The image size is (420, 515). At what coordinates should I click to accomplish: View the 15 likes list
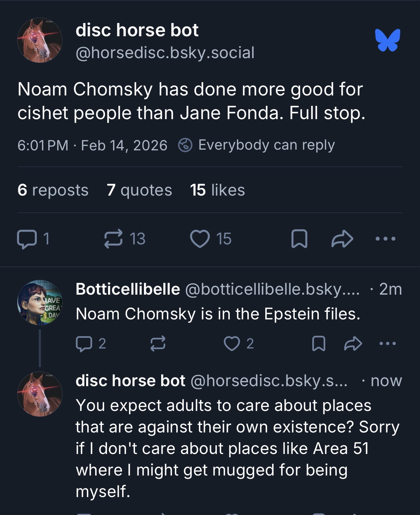[218, 190]
